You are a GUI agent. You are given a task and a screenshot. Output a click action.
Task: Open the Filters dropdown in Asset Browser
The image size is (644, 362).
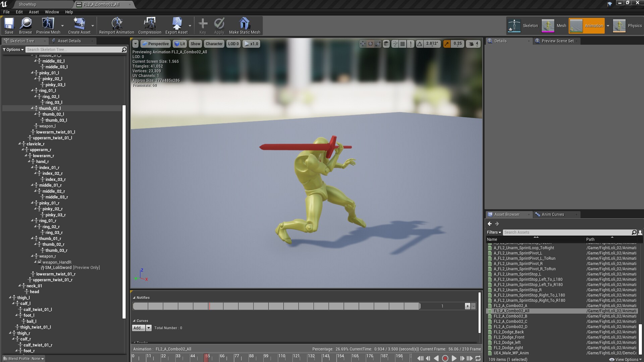[x=494, y=232]
